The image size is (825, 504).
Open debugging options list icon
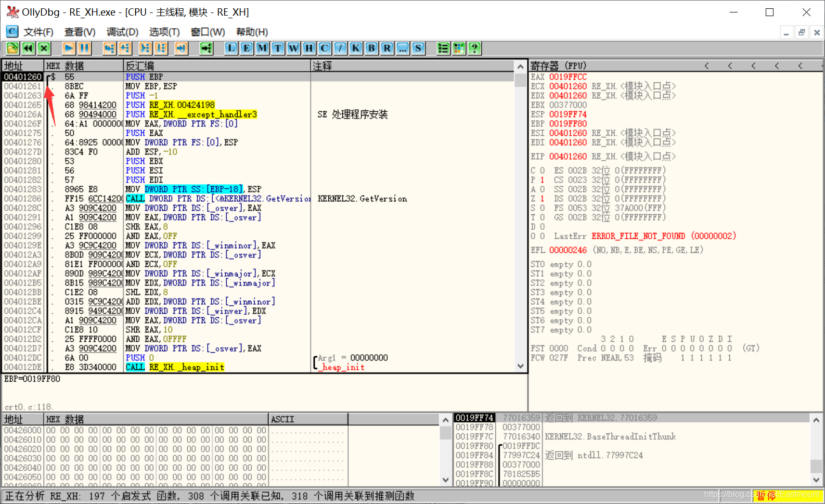click(x=443, y=48)
